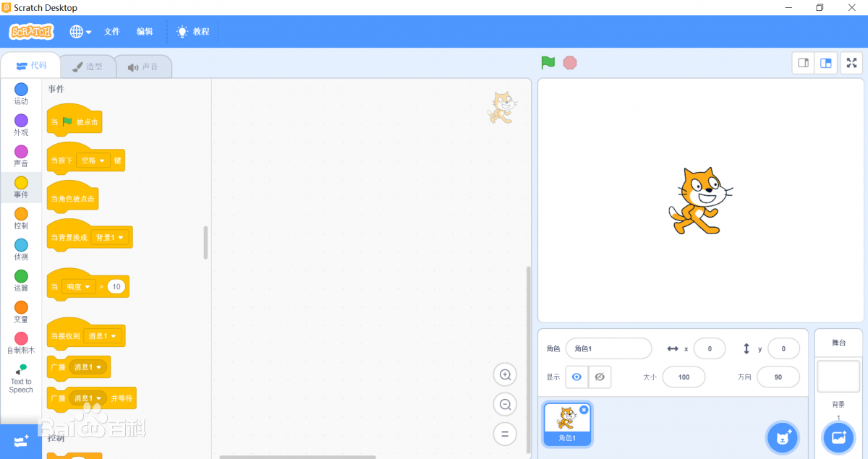Open the 教程 tutorials button
Screen dimensions: 868x459
click(x=193, y=32)
